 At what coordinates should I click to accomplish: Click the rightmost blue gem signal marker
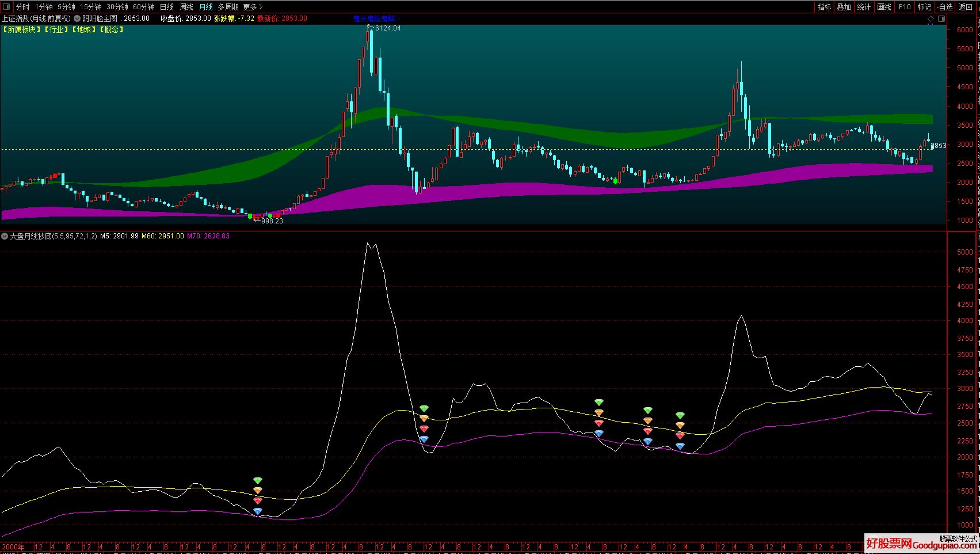pyautogui.click(x=680, y=446)
